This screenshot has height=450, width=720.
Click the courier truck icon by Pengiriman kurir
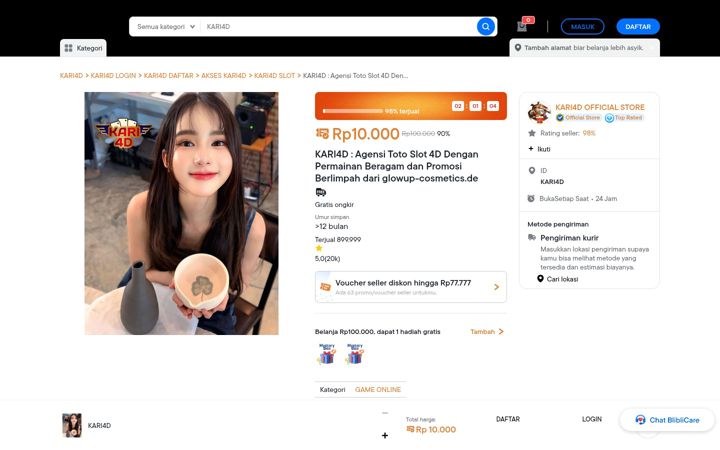[532, 237]
